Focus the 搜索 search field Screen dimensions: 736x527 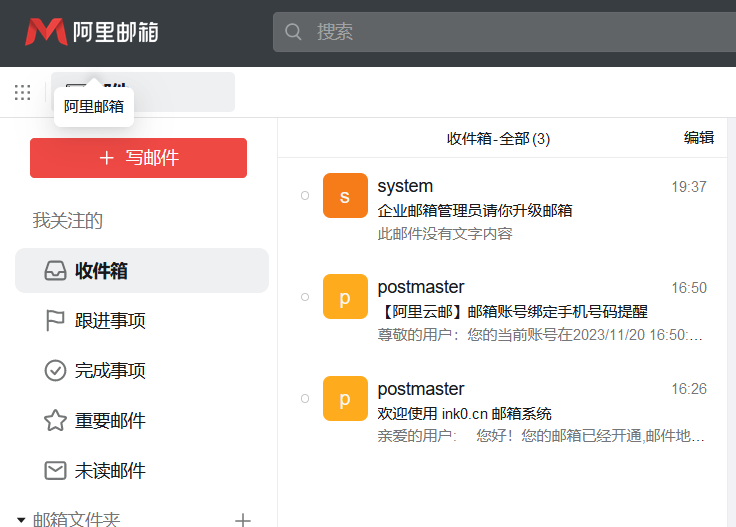point(504,32)
